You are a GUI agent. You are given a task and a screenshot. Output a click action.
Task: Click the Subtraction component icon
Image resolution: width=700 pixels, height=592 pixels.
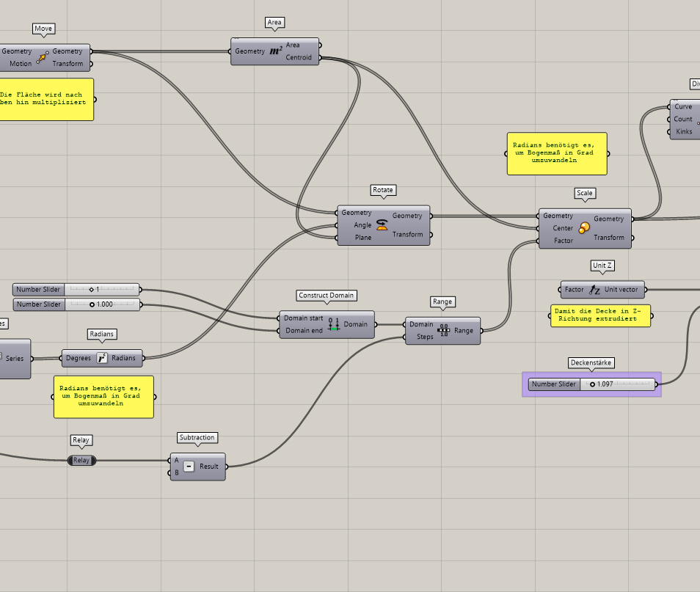click(189, 466)
